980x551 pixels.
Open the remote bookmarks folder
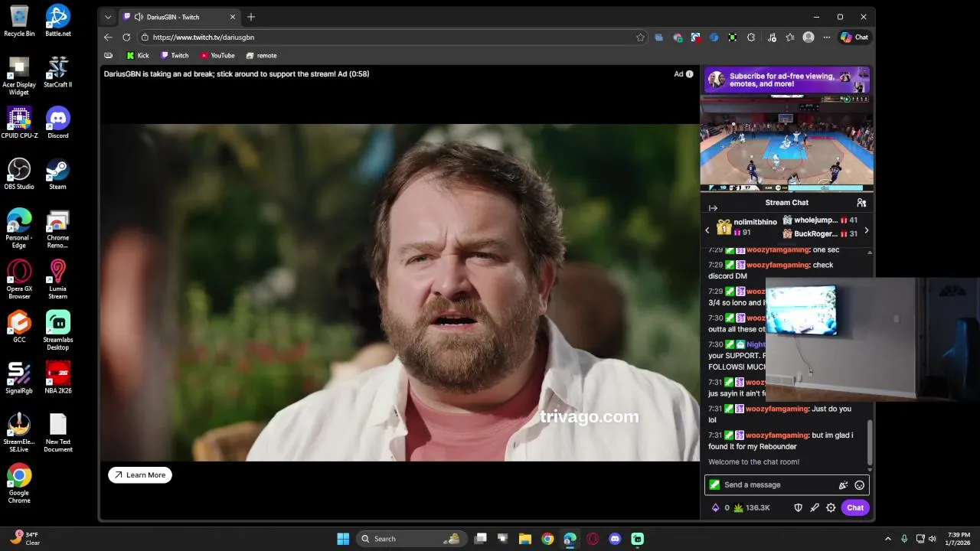261,56
